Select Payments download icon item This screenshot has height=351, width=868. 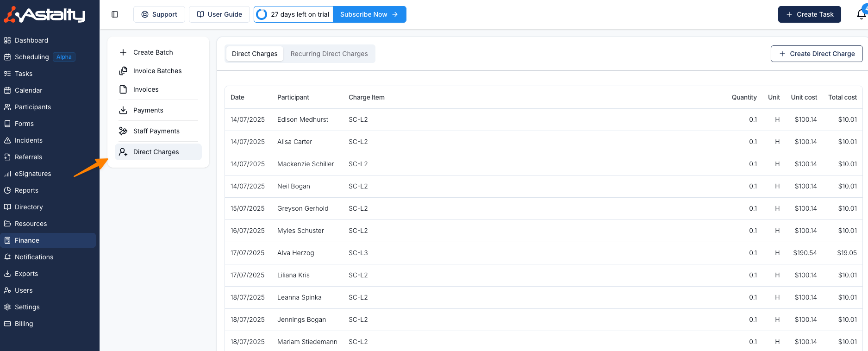tap(123, 110)
